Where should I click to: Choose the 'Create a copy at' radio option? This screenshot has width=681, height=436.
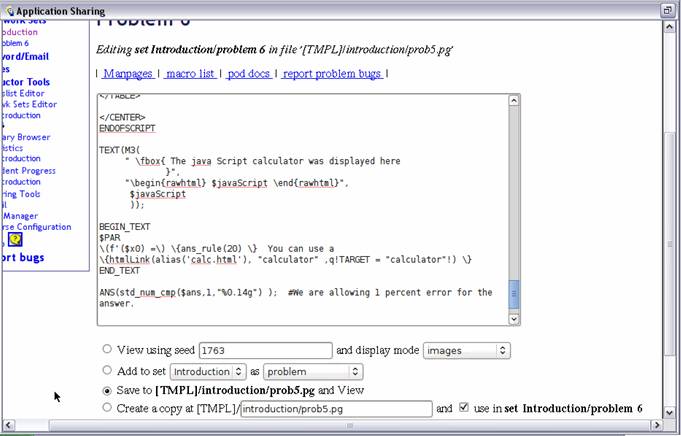point(107,408)
